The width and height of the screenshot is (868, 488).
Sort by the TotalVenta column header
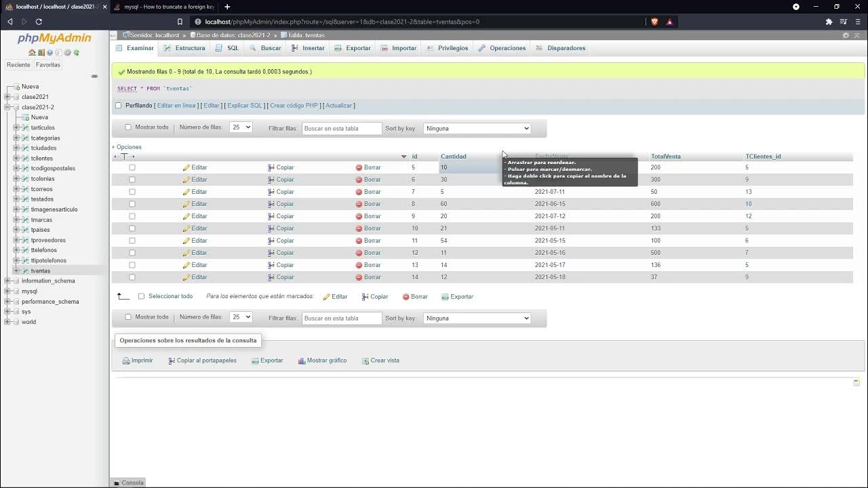click(x=666, y=157)
